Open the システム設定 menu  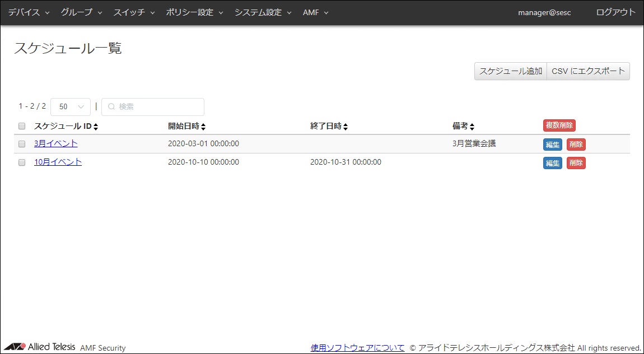[x=263, y=12]
